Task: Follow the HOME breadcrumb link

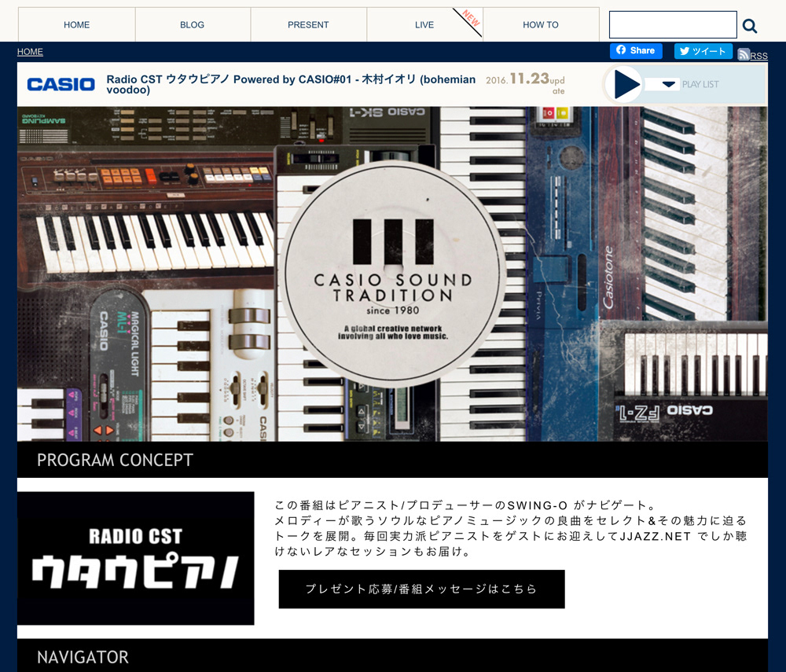Action: click(30, 52)
